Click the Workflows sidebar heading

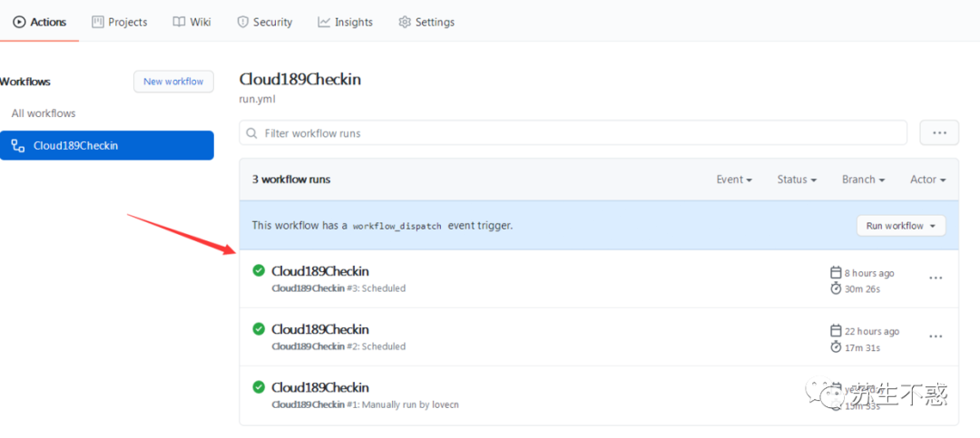25,82
